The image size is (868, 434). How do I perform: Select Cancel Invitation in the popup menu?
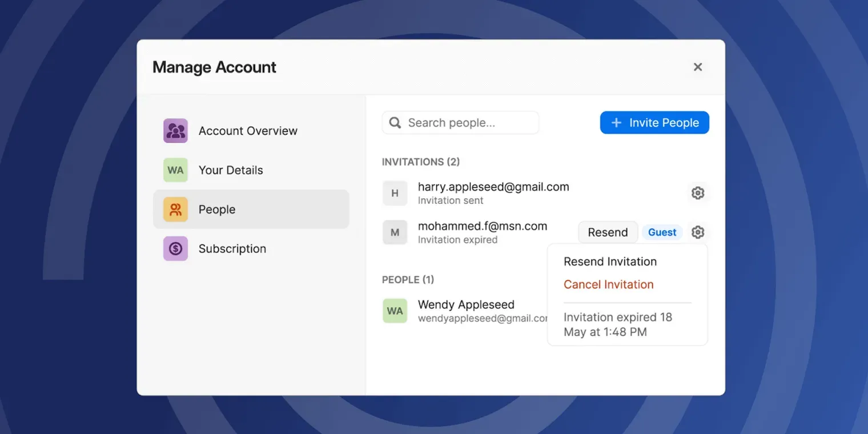608,284
